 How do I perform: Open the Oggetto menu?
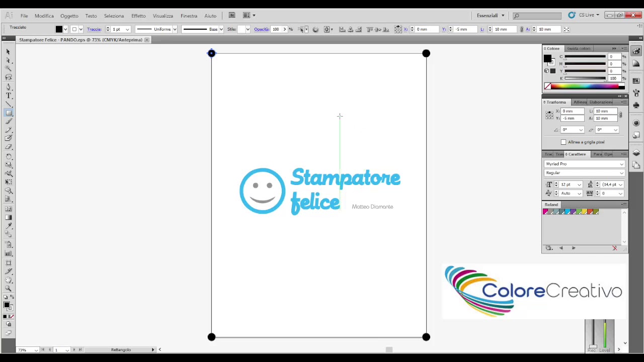click(x=69, y=16)
